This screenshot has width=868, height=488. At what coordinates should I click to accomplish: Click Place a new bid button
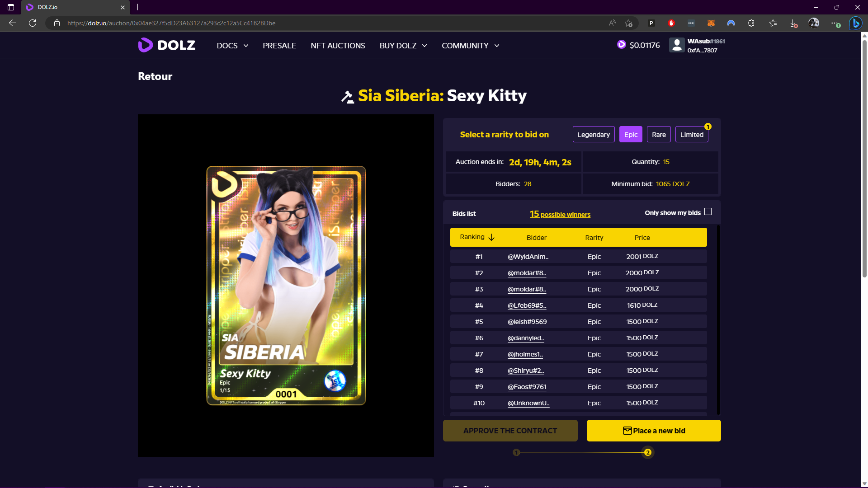(x=653, y=431)
